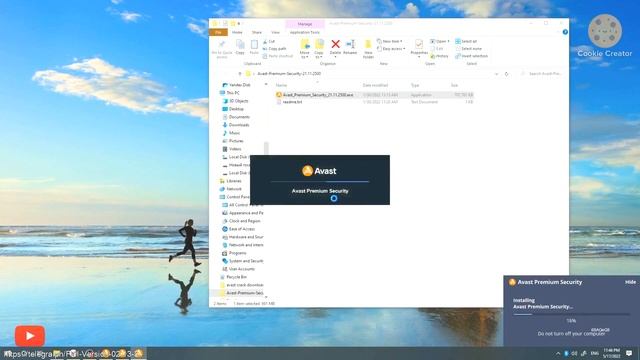Image resolution: width=640 pixels, height=360 pixels.
Task: Click Invert selection in the ribbon
Action: (x=471, y=56)
